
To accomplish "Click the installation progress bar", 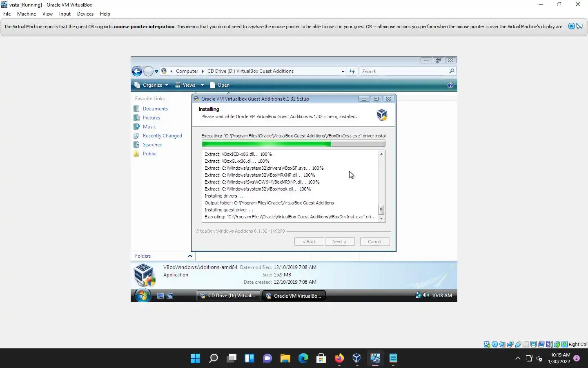I will click(293, 144).
